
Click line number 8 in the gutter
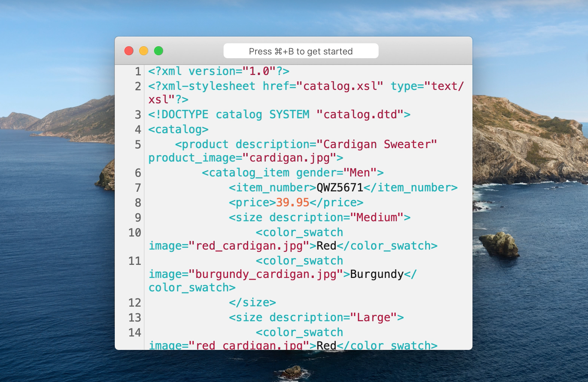point(138,203)
